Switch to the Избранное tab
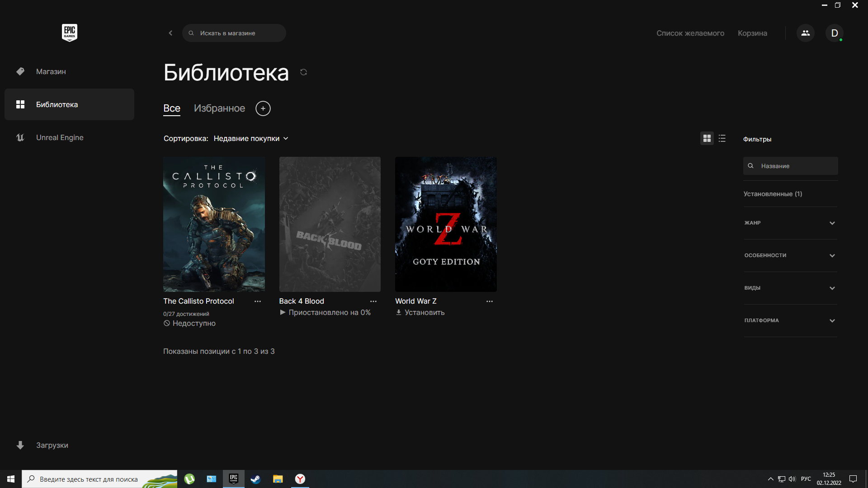868x488 pixels. pyautogui.click(x=219, y=108)
